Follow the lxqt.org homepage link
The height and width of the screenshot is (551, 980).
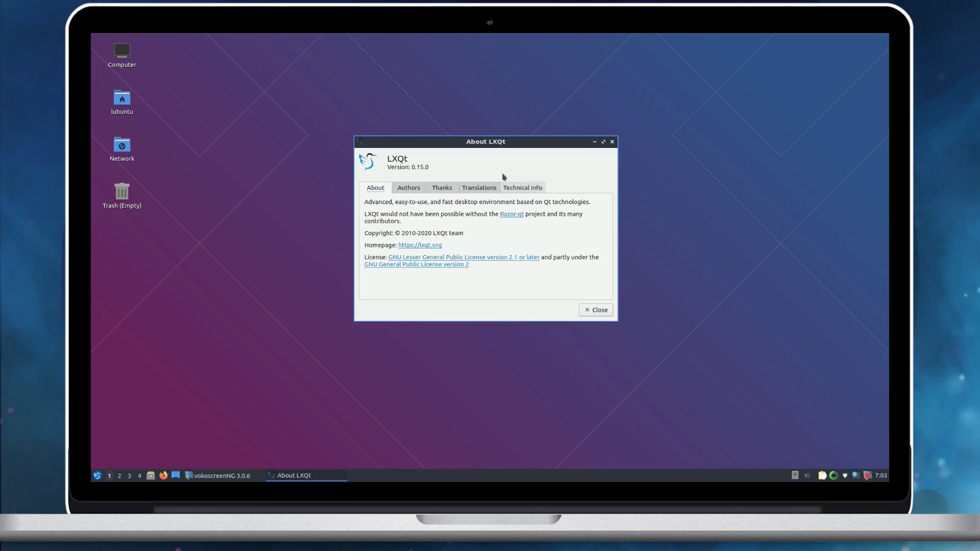[x=420, y=245]
